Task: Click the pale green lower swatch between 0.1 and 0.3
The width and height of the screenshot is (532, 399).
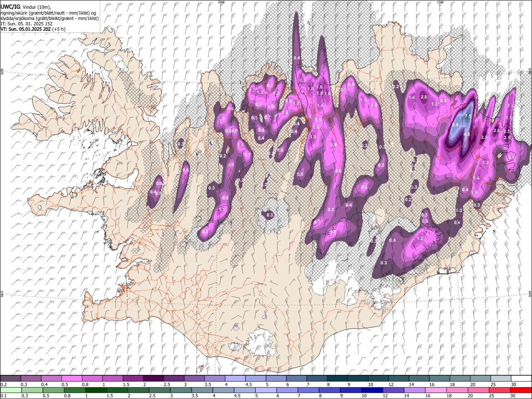Action: coord(11,390)
